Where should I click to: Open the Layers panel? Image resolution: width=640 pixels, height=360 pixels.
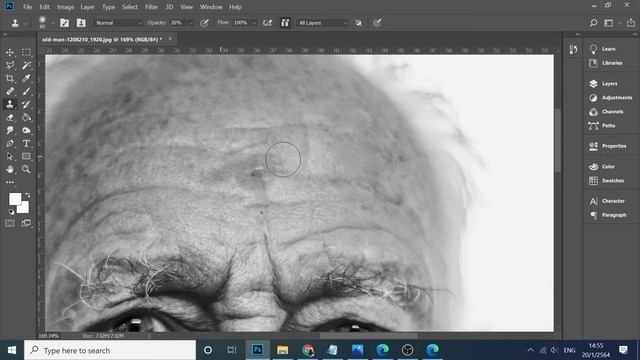click(603, 84)
